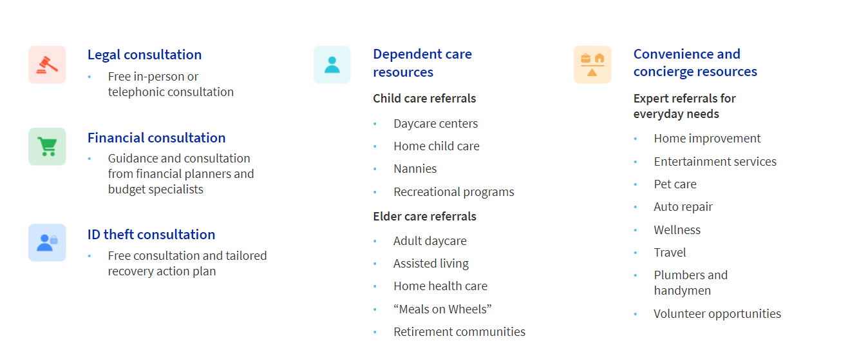Click the green shopping cart icon
868x343 pixels.
[x=47, y=146]
